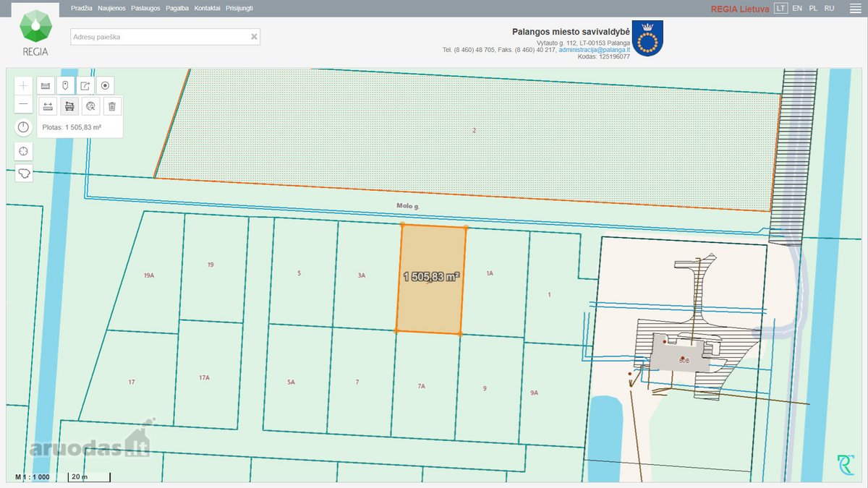Select the map marker pin tool
The image size is (868, 488).
pos(65,85)
